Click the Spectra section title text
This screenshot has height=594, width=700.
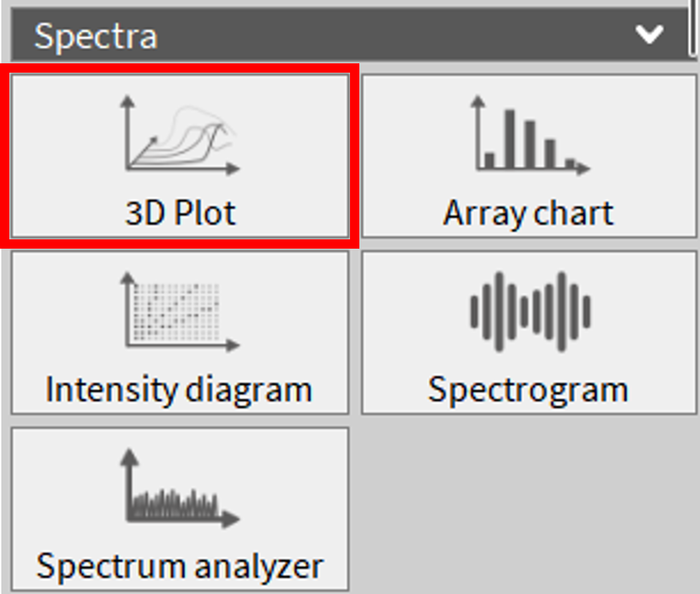pos(95,35)
